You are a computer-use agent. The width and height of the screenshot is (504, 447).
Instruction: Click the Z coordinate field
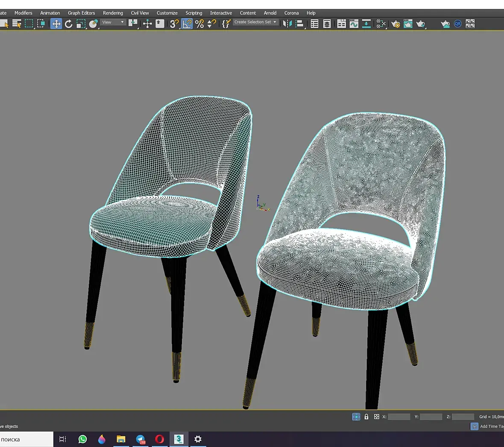click(463, 417)
